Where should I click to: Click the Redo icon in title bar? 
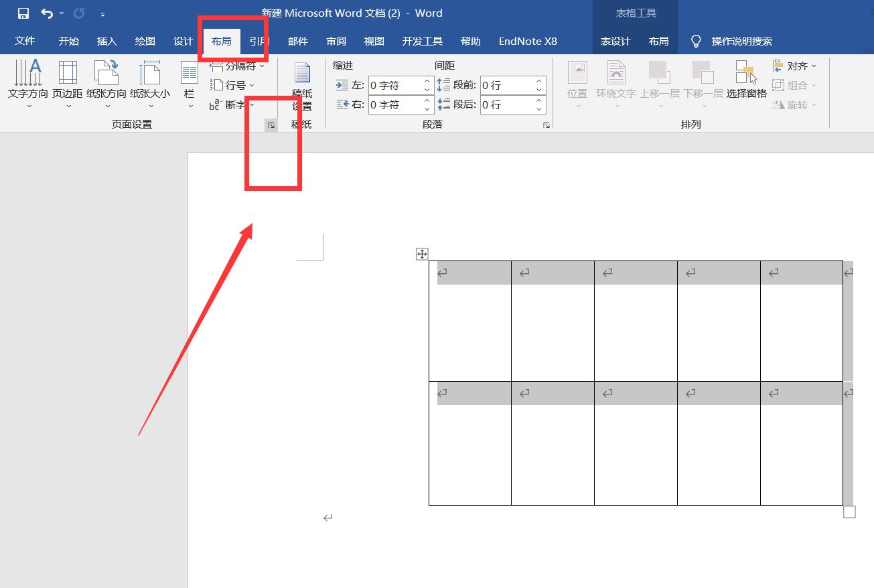[79, 13]
